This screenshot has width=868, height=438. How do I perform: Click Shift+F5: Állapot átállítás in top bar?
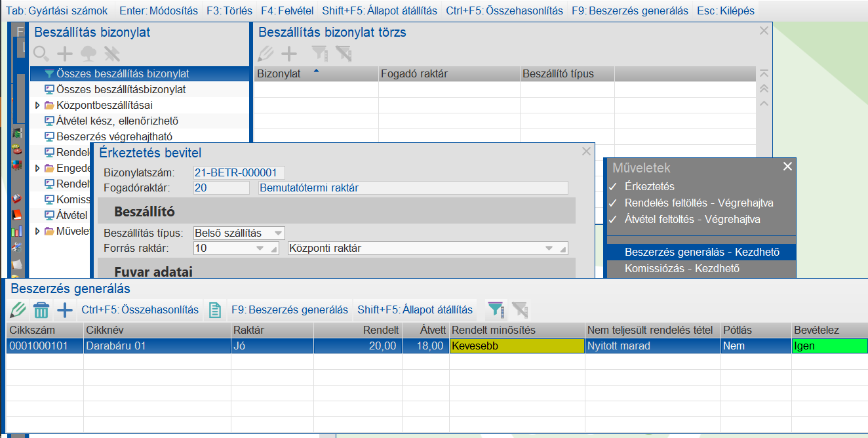point(379,10)
